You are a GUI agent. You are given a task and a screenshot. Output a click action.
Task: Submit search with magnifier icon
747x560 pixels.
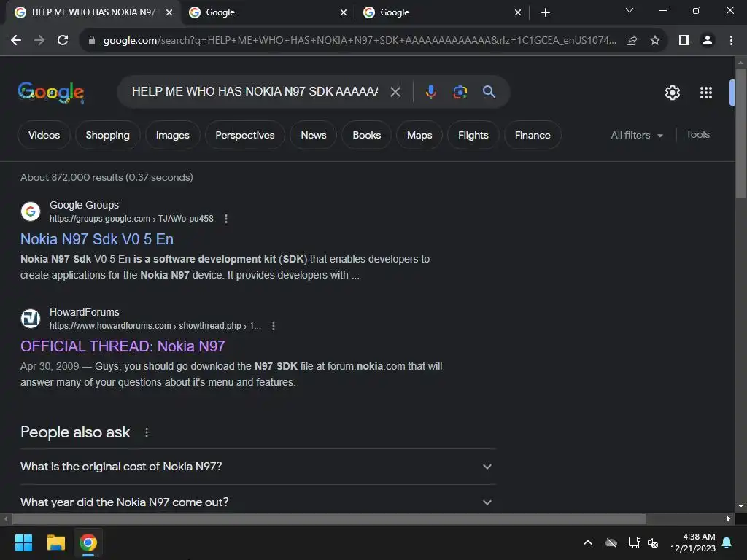tap(489, 91)
